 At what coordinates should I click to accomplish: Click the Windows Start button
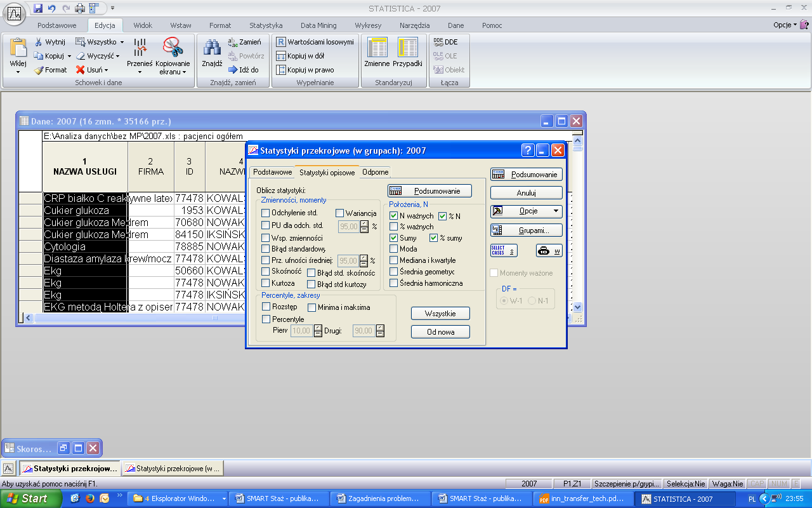[31, 498]
